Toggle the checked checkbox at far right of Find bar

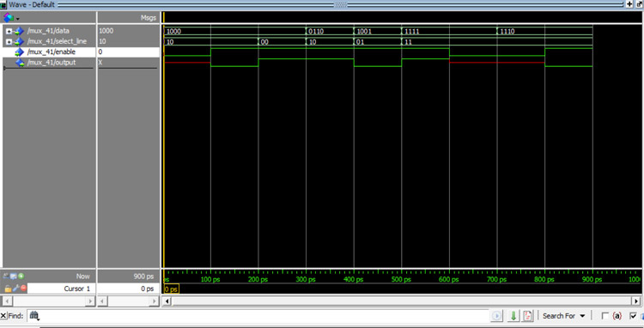(x=633, y=316)
